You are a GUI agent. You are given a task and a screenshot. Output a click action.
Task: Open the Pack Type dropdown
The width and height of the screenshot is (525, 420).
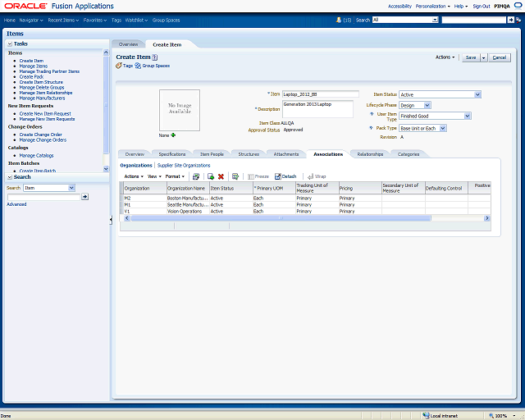coord(443,128)
